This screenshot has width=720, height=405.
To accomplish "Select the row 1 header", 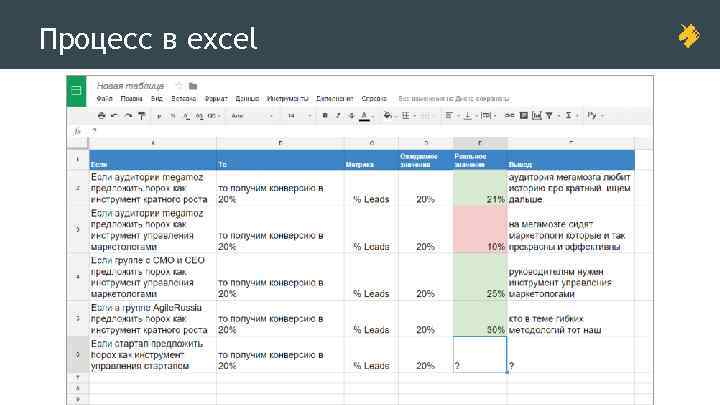I will [78, 160].
